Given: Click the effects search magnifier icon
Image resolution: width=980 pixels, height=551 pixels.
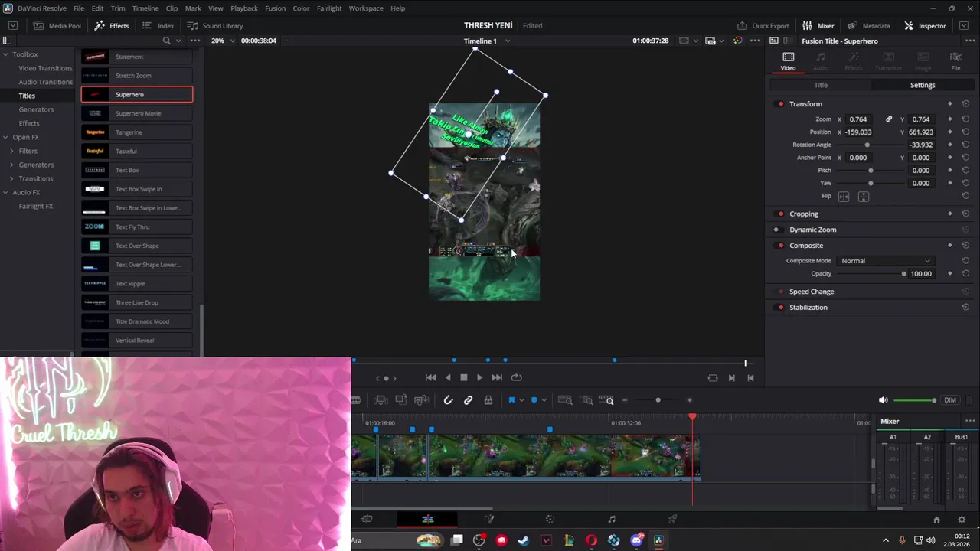Looking at the screenshot, I should pyautogui.click(x=166, y=41).
